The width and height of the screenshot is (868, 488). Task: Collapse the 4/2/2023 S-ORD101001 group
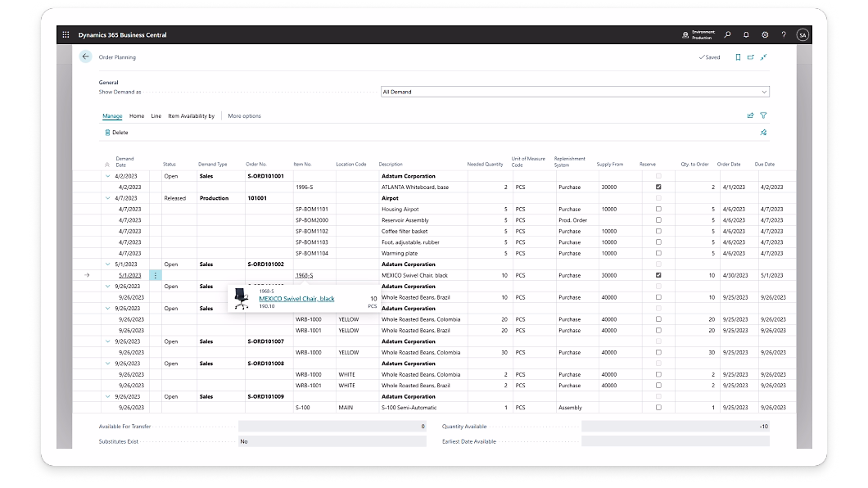108,176
